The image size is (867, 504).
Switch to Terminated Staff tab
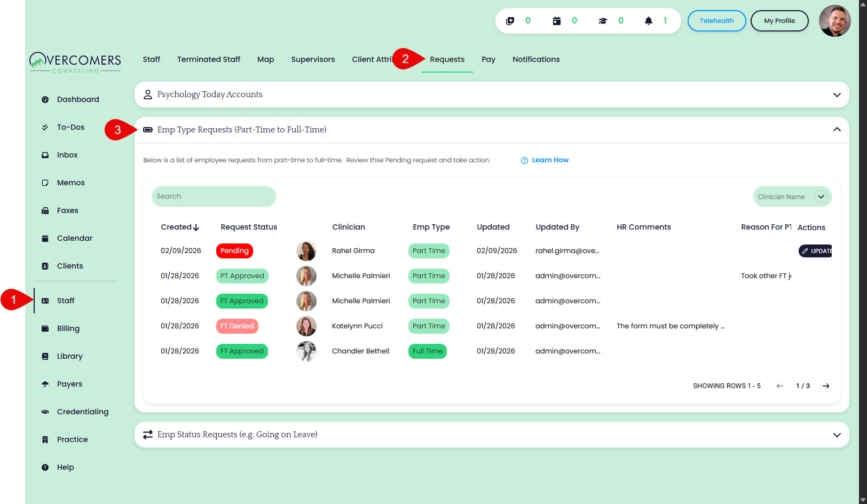[x=209, y=59]
